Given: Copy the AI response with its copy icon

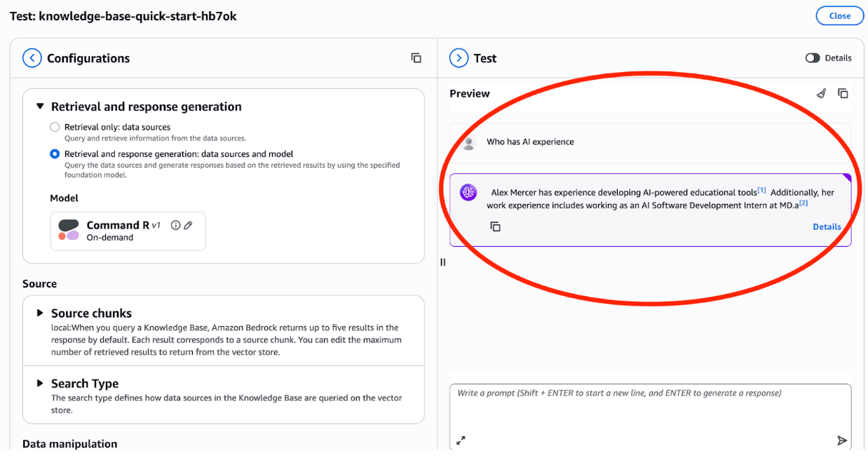Looking at the screenshot, I should click(496, 226).
